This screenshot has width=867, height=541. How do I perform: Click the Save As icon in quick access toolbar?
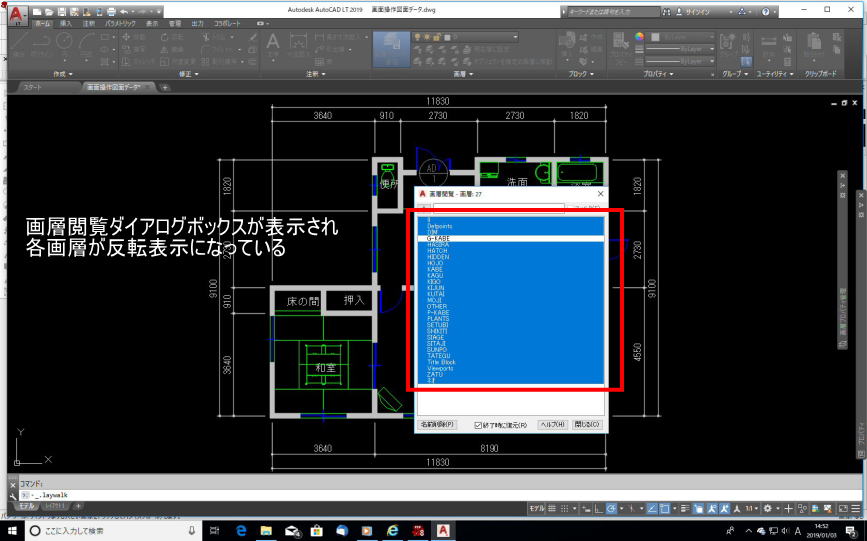(x=74, y=12)
